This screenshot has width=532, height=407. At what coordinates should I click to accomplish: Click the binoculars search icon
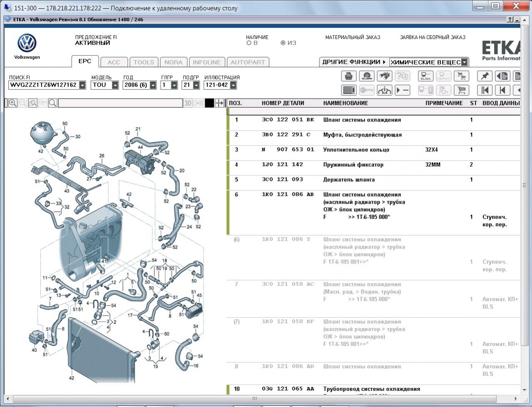tap(384, 76)
